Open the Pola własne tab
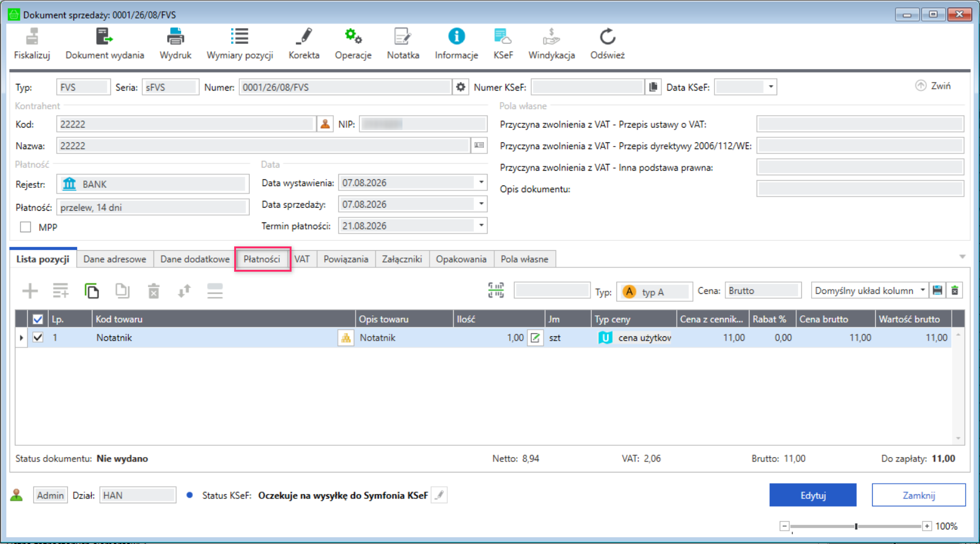Viewport: 980px width, 544px height. [x=525, y=259]
